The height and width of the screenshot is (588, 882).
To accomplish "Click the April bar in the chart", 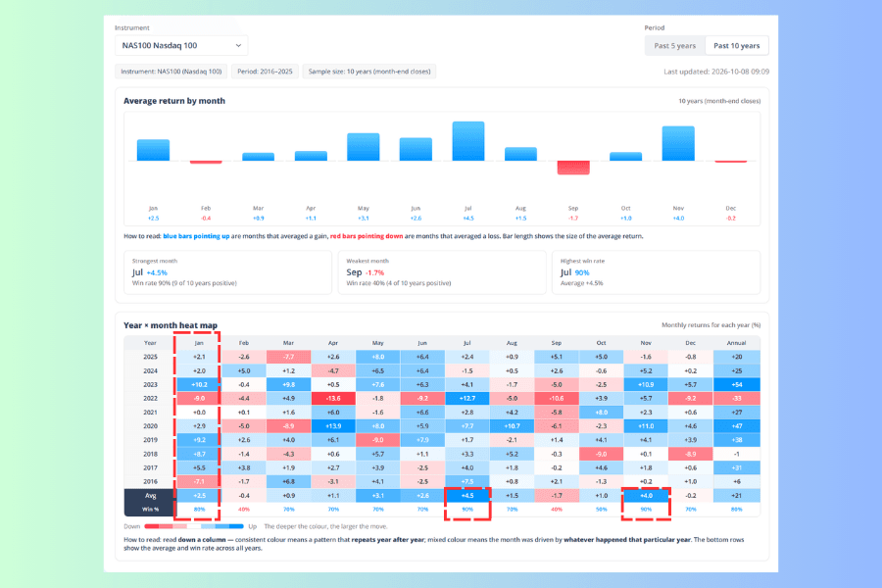I will click(311, 156).
